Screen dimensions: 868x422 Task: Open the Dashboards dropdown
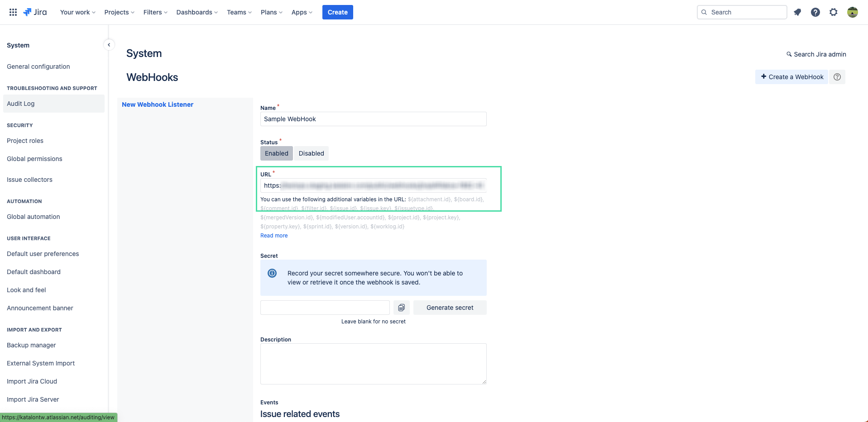click(x=196, y=12)
